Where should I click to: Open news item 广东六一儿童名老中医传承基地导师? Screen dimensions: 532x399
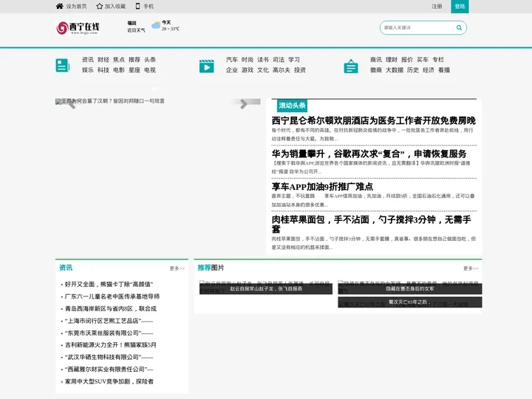click(112, 296)
